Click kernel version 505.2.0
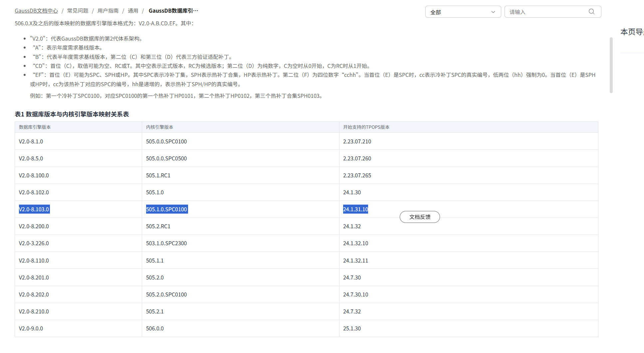 pos(155,277)
